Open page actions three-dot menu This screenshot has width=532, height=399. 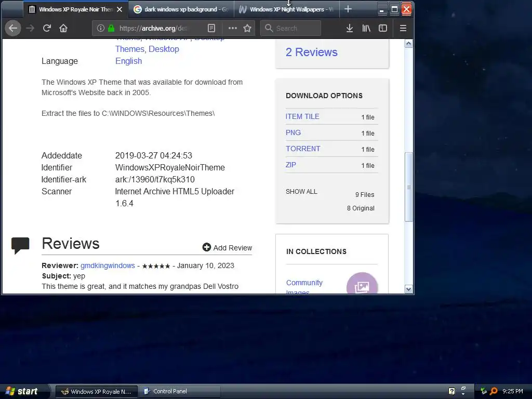point(232,28)
